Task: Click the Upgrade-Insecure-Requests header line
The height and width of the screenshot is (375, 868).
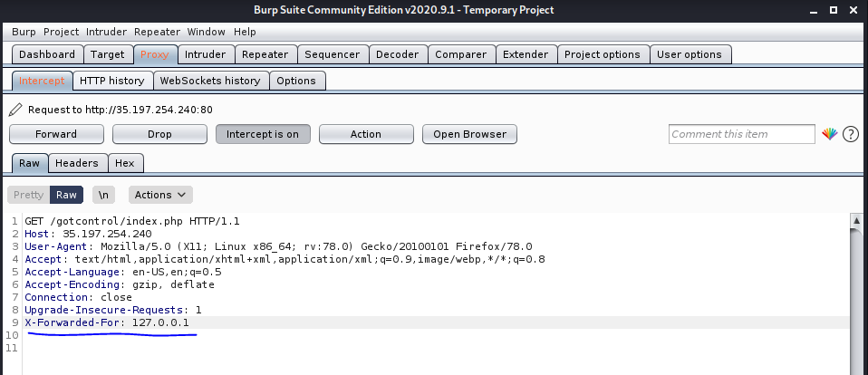Action: tap(113, 311)
